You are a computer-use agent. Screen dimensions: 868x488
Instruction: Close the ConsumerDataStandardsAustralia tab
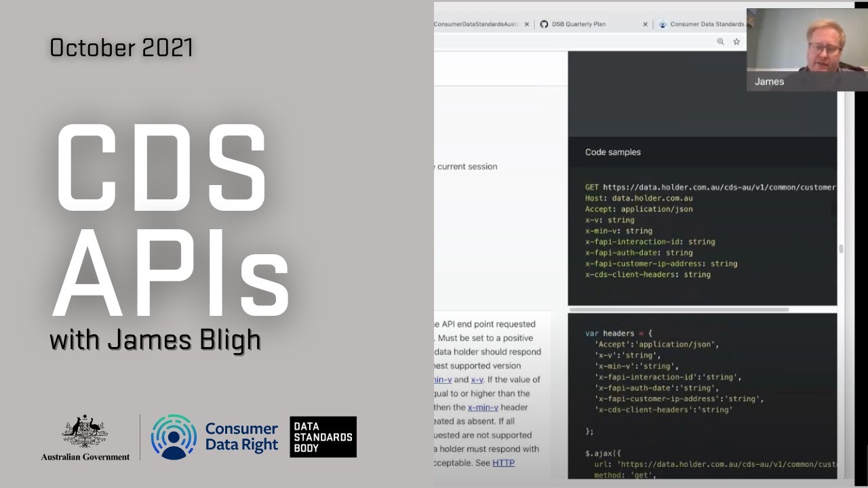(527, 24)
